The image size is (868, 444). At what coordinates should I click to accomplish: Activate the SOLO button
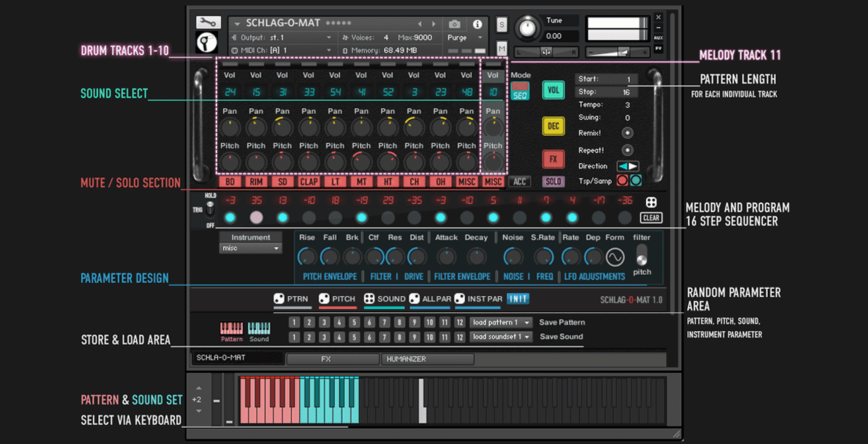coord(553,181)
